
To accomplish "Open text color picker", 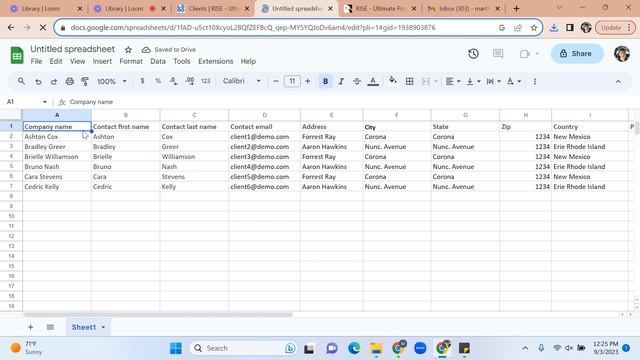I will pyautogui.click(x=373, y=82).
